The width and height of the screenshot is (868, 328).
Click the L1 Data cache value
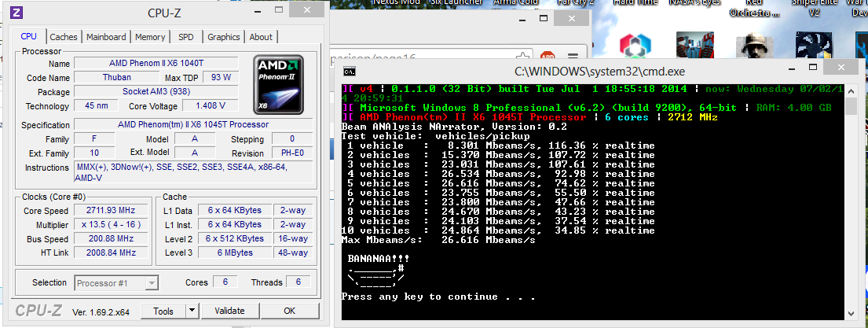[234, 211]
